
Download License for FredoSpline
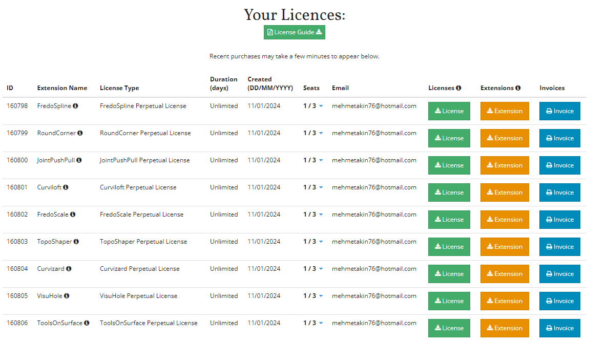click(x=449, y=111)
